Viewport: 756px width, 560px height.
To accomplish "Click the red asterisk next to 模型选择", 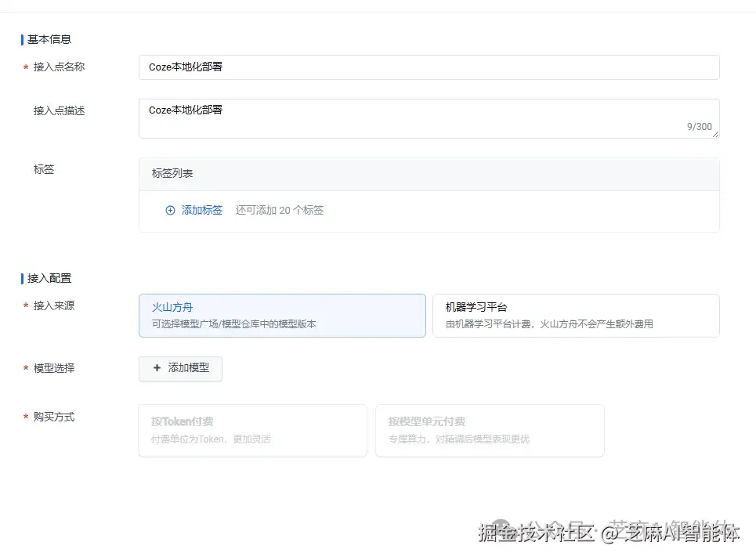I will click(24, 369).
